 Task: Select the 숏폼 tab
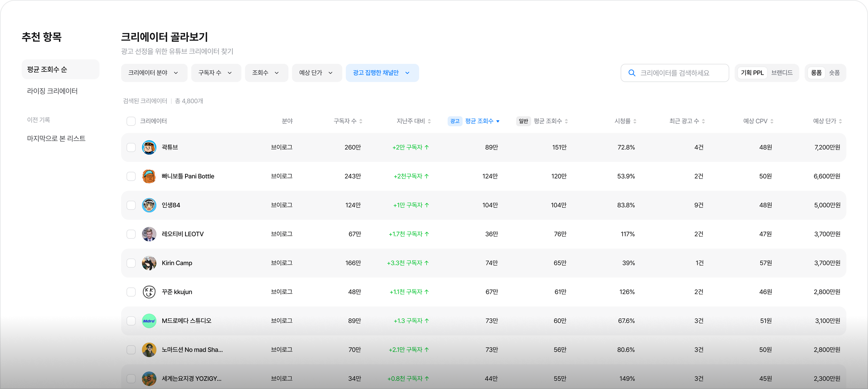click(834, 73)
